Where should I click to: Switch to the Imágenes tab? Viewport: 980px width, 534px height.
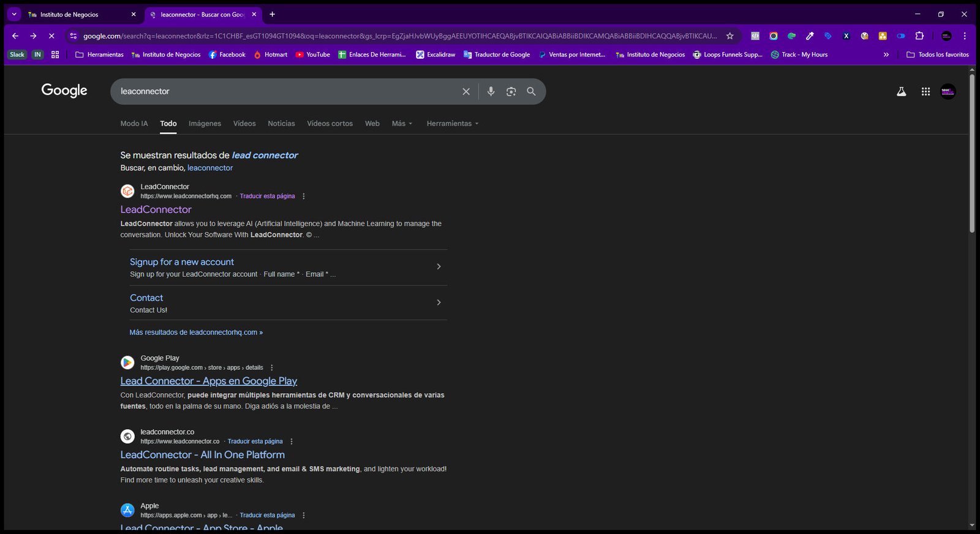205,124
